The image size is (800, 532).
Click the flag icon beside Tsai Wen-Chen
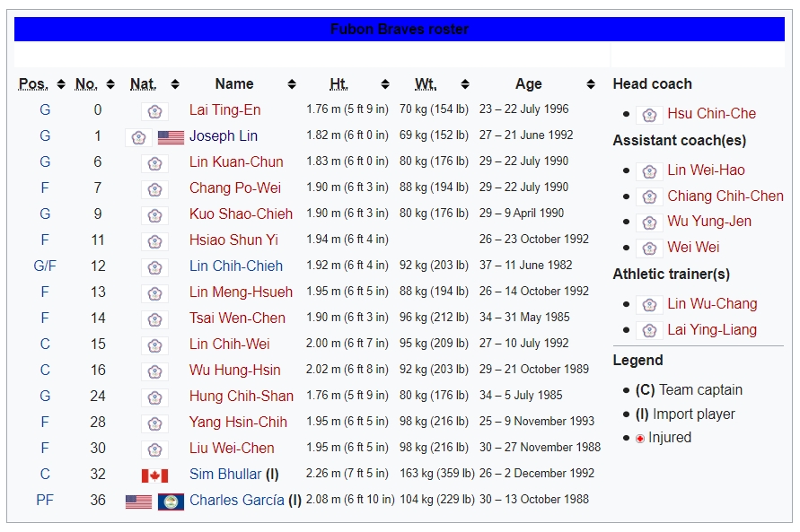[154, 319]
